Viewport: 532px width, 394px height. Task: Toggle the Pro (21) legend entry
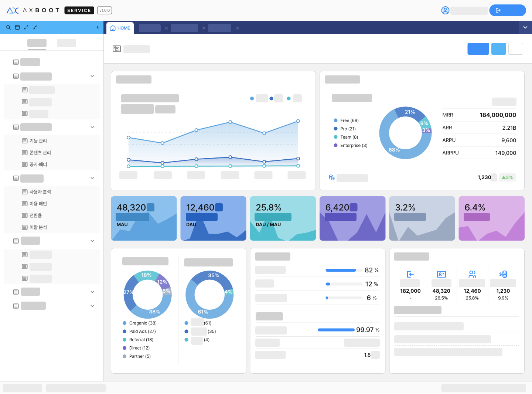pos(345,129)
